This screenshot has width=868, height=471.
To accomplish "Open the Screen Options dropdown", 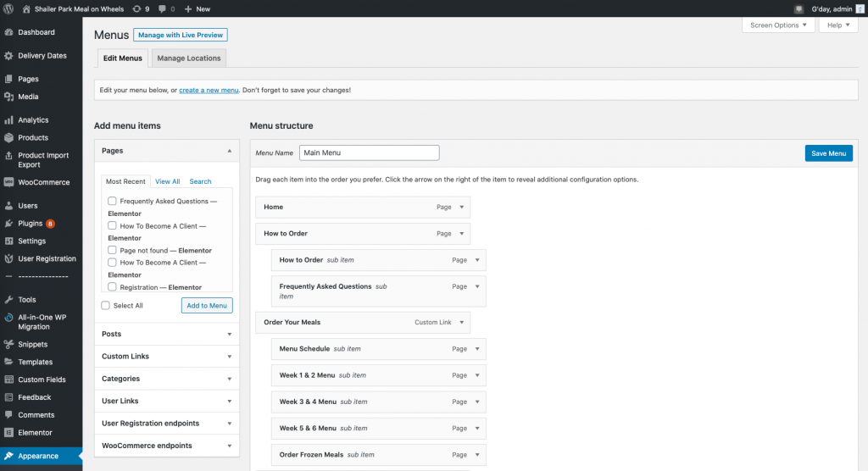I will [778, 25].
